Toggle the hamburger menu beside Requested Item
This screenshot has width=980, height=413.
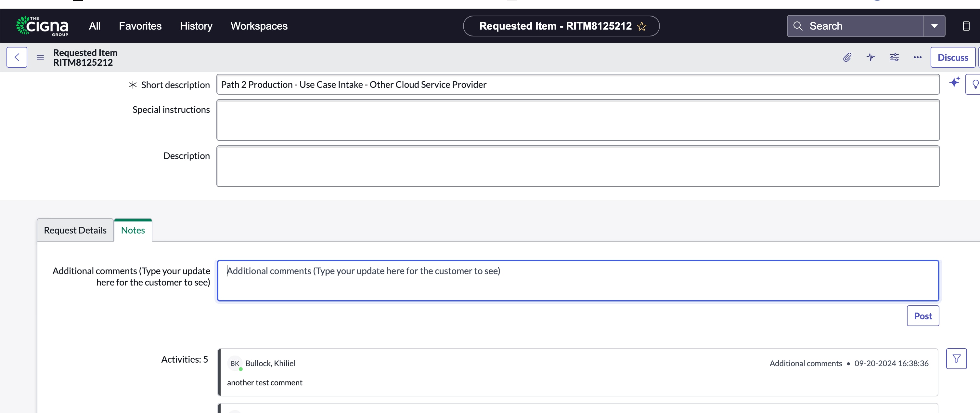(x=40, y=57)
